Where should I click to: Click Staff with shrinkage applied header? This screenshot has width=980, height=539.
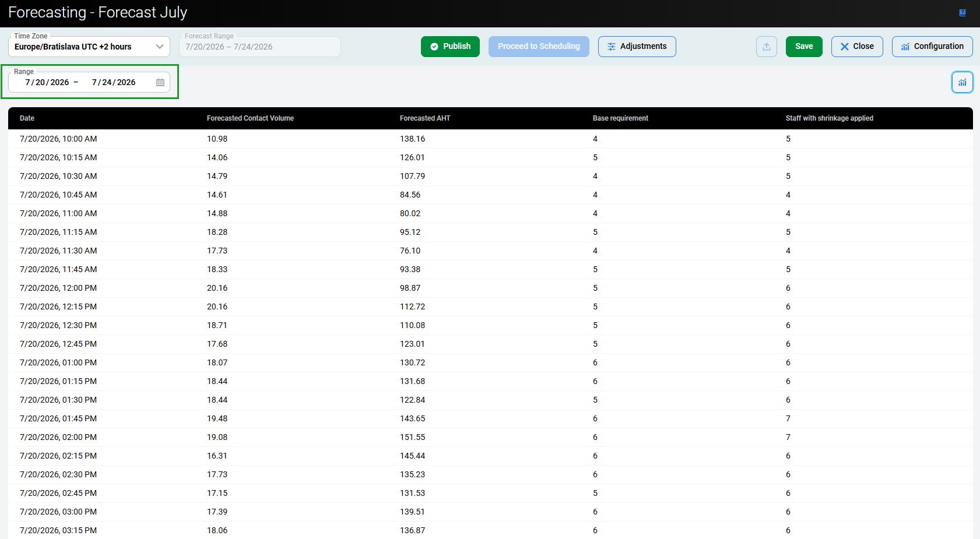[829, 118]
